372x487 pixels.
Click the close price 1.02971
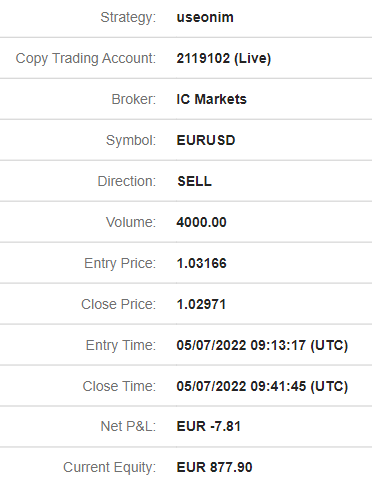(201, 304)
